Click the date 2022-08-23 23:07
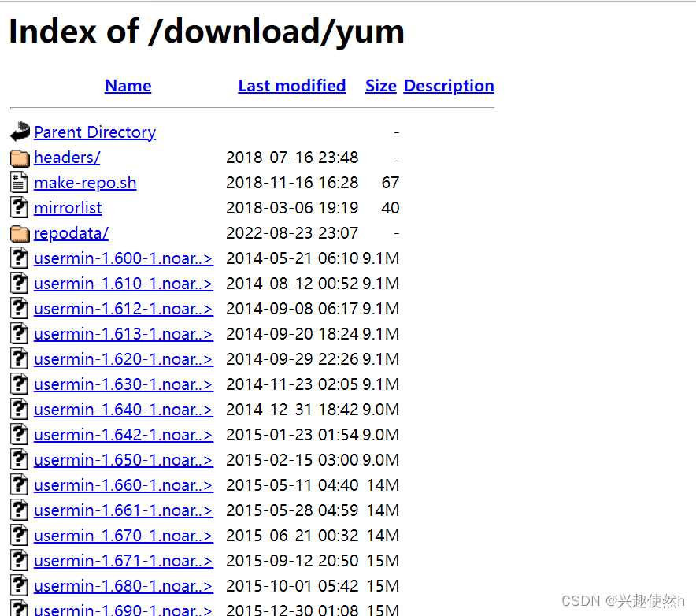 pos(292,233)
